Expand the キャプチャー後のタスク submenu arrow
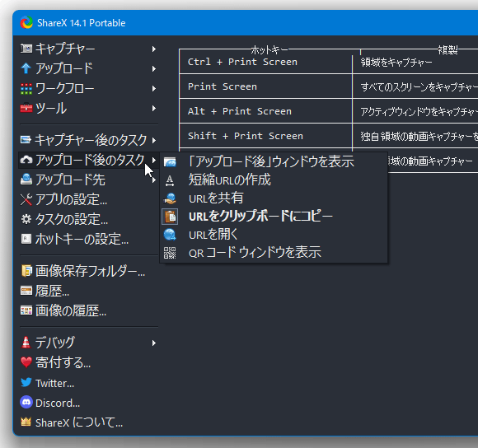 (x=154, y=140)
